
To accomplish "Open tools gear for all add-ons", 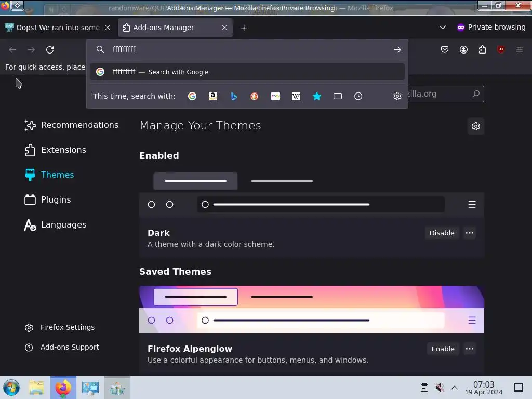I will (476, 126).
